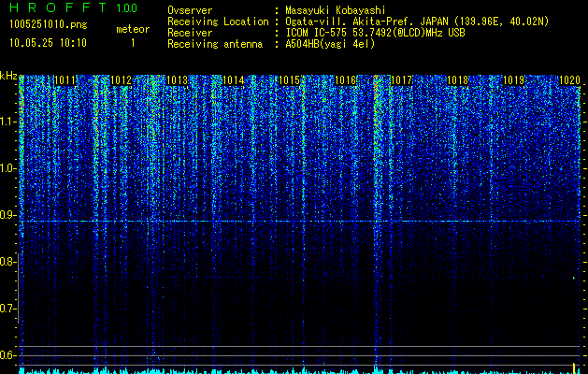Click the file name 1005251010.png

coord(49,25)
